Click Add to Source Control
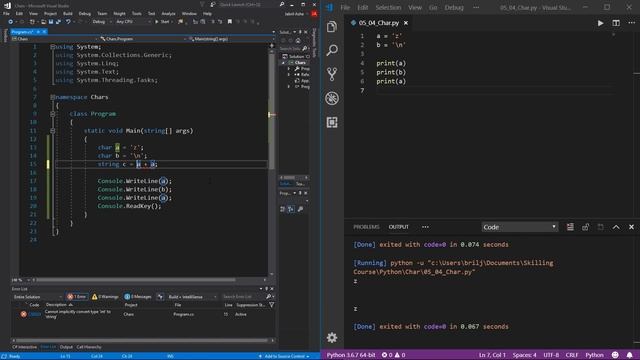Screen dimensions: 640x360 coord(284,356)
